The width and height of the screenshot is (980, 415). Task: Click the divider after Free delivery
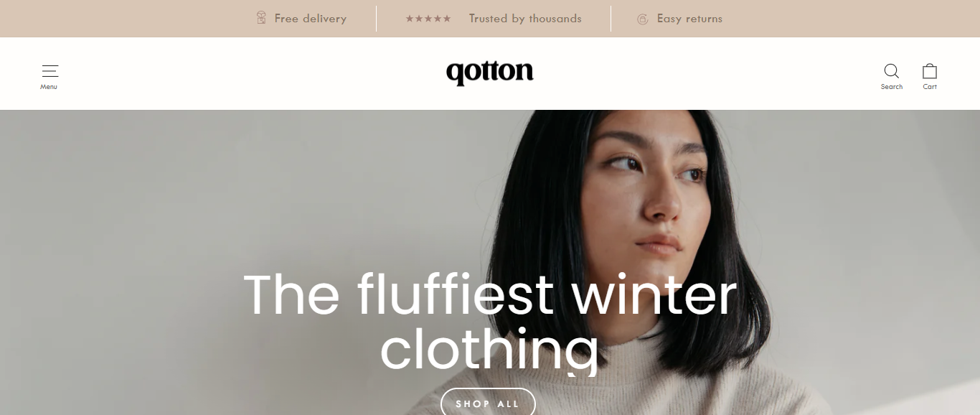[x=376, y=19]
